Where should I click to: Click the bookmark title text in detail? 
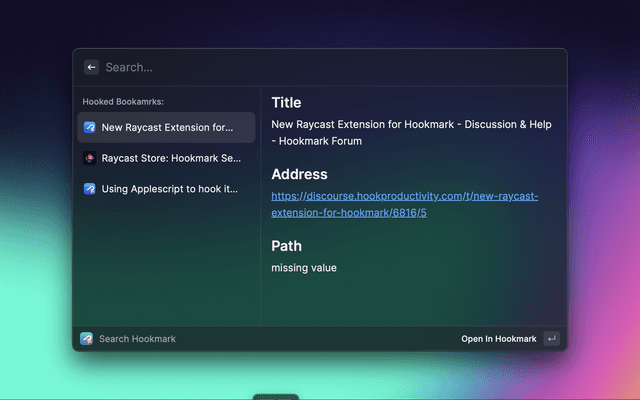(411, 132)
